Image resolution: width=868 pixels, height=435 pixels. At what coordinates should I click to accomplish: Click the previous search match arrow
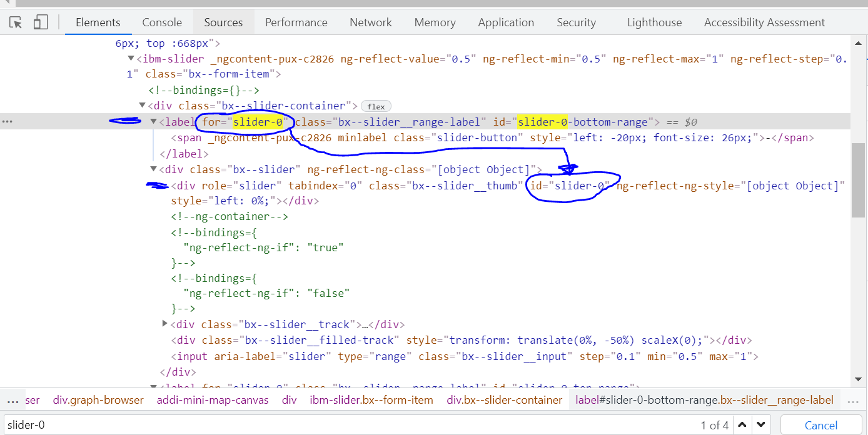pos(742,424)
